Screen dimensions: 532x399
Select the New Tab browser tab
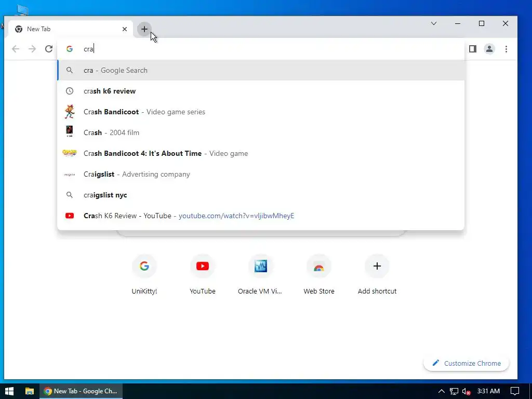71,29
